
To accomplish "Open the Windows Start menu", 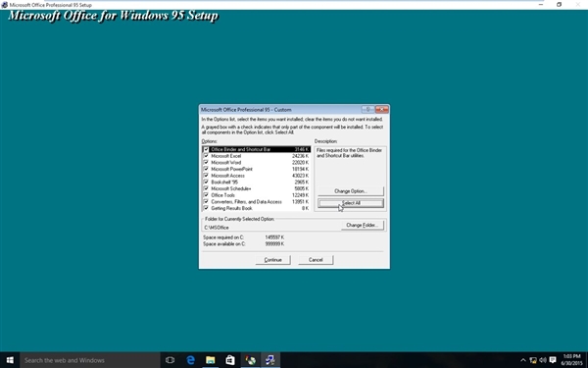I will 10,360.
